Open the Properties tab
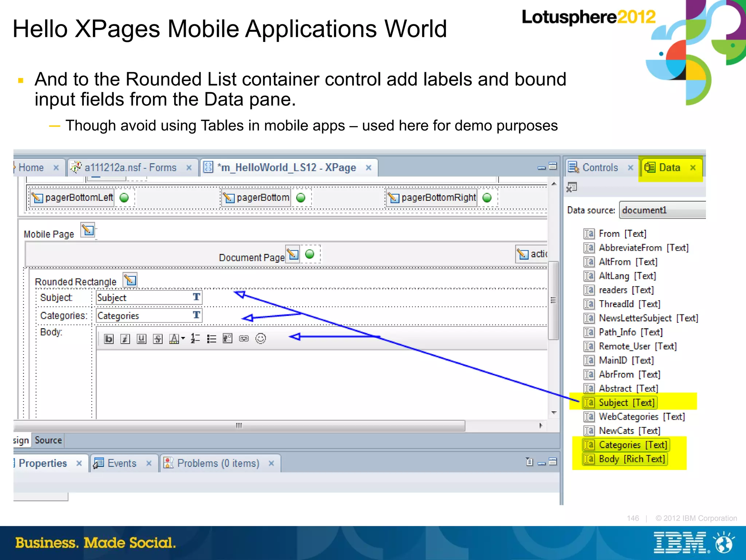 43,463
